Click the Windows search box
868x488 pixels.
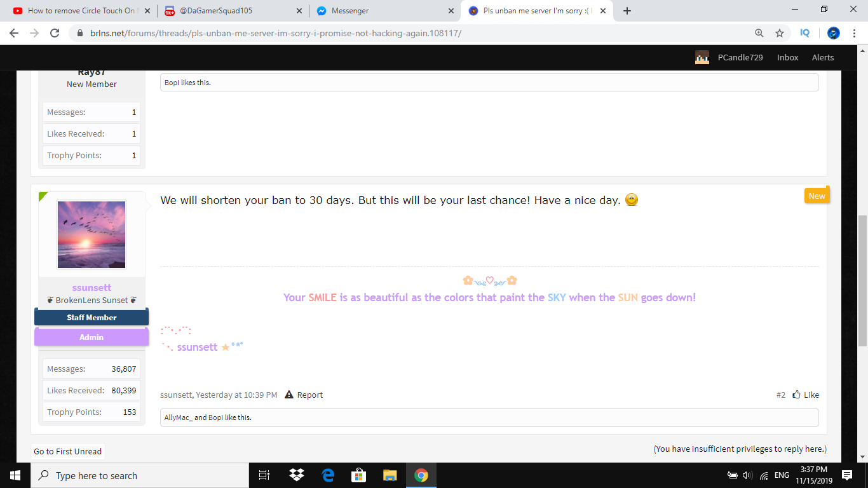click(x=139, y=475)
